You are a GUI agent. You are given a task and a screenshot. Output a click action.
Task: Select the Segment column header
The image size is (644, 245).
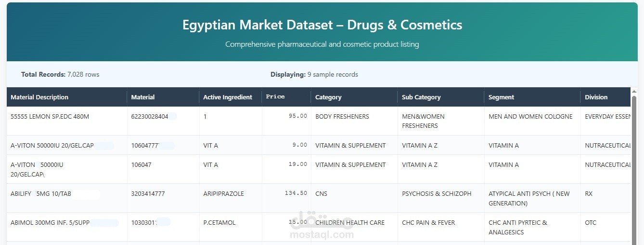click(x=501, y=97)
